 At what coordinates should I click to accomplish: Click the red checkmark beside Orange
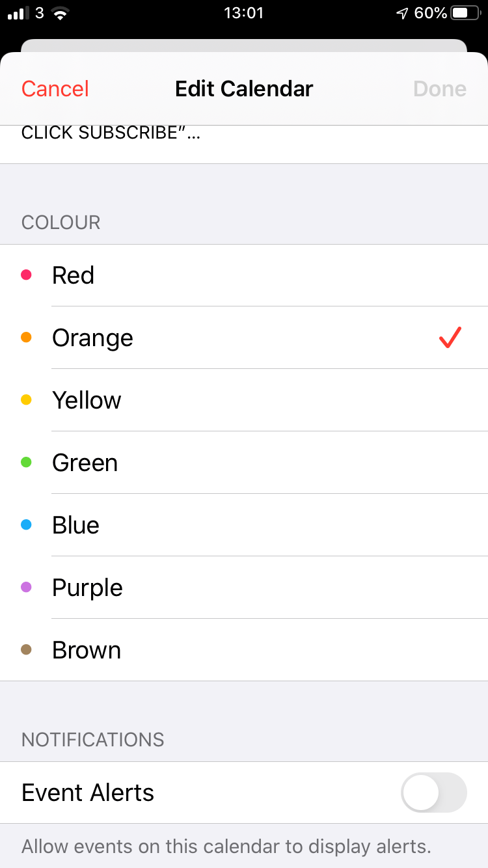point(450,338)
